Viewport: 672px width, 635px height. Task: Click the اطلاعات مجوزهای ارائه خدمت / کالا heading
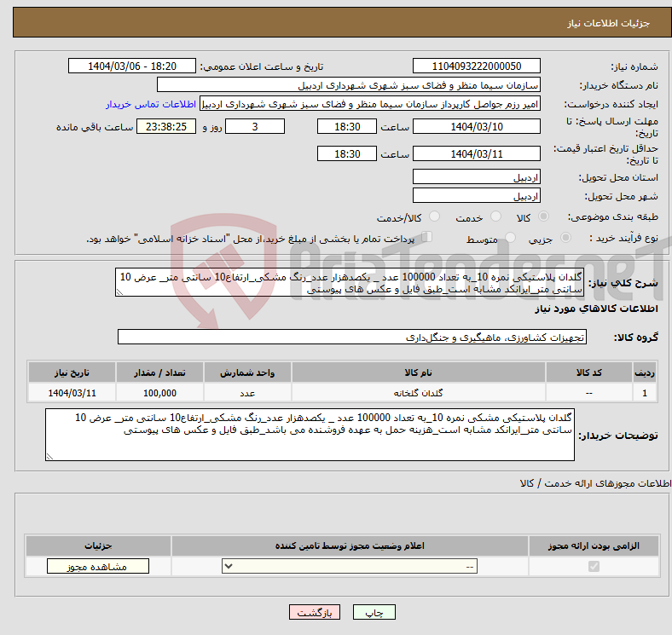tap(596, 483)
